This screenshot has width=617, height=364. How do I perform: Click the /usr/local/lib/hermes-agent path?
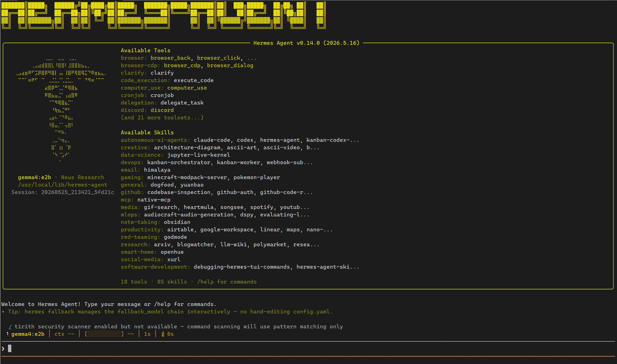63,185
